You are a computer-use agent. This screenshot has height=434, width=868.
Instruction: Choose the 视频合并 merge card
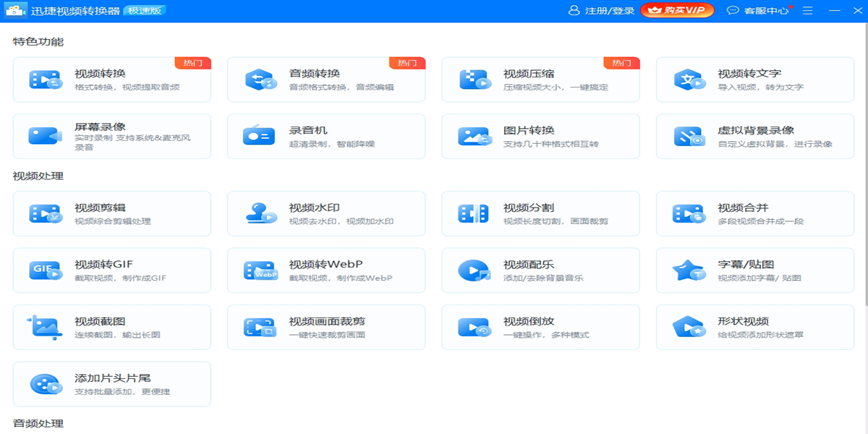(x=754, y=213)
